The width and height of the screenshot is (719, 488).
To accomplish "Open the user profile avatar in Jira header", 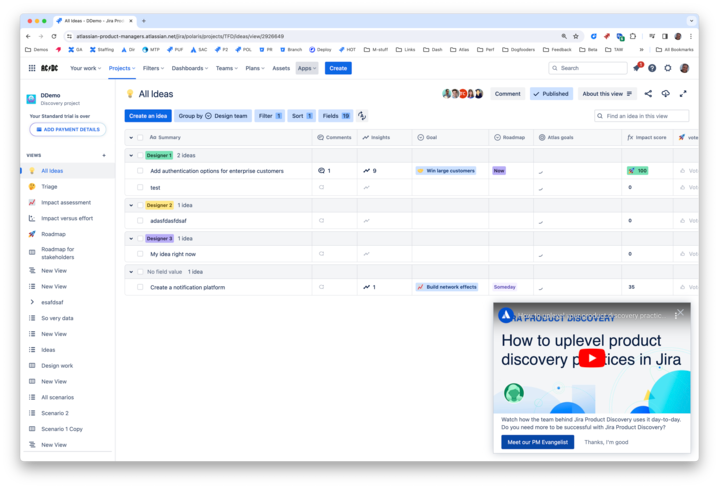I will (684, 68).
